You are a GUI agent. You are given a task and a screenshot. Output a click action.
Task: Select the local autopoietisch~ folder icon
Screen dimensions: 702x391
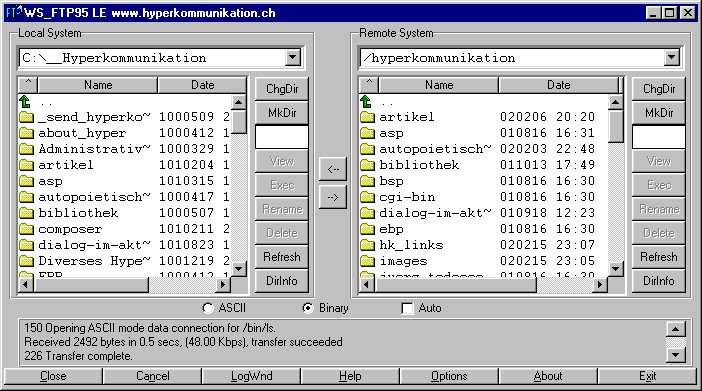(26, 197)
